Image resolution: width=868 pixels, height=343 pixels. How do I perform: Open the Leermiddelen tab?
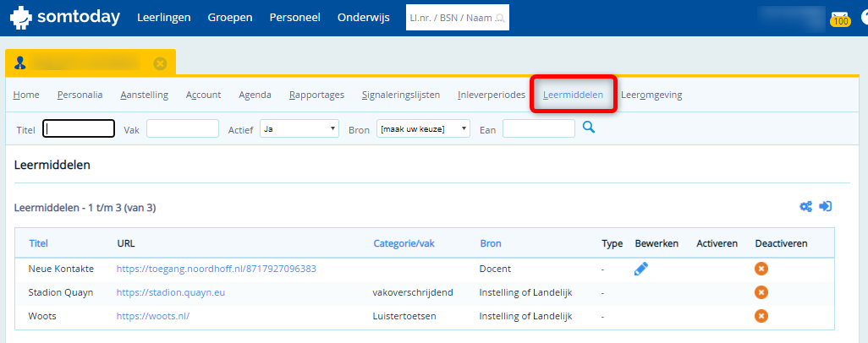[573, 95]
